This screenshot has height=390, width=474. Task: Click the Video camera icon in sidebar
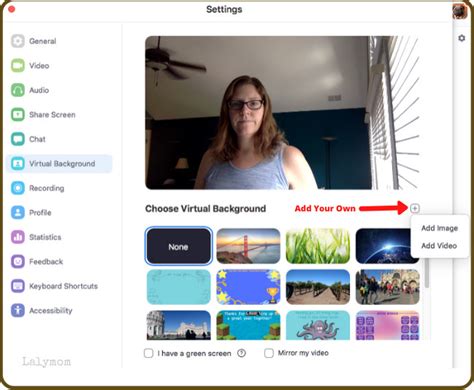pos(18,66)
